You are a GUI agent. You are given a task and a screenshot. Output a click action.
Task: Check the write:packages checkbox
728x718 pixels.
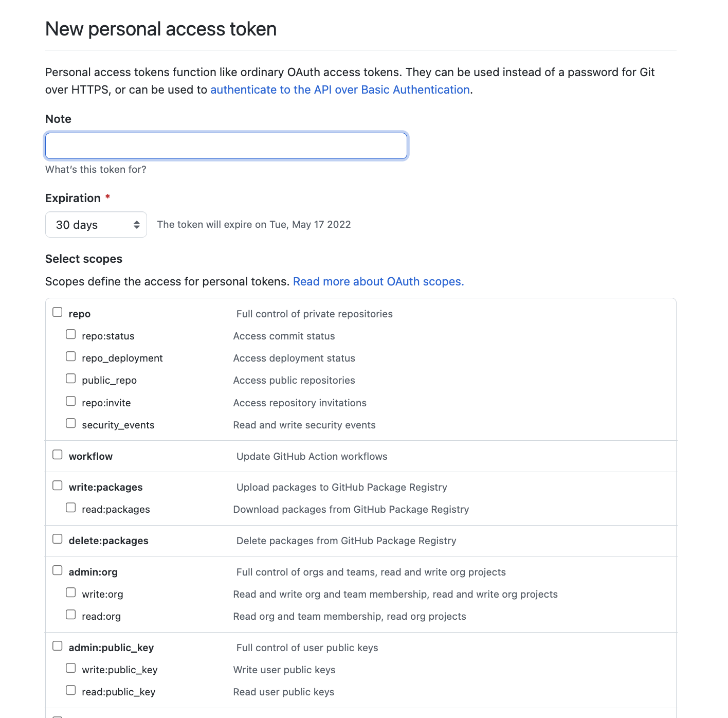(58, 486)
